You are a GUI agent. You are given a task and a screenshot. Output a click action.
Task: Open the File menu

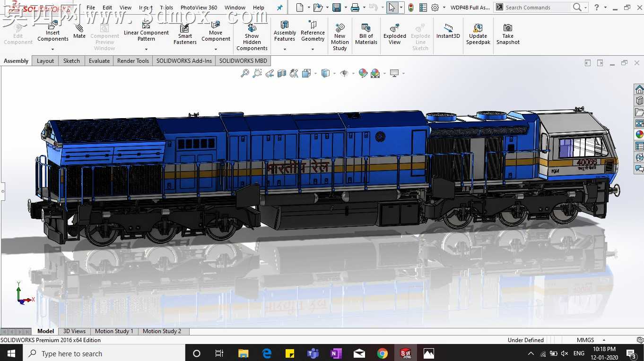(x=91, y=8)
